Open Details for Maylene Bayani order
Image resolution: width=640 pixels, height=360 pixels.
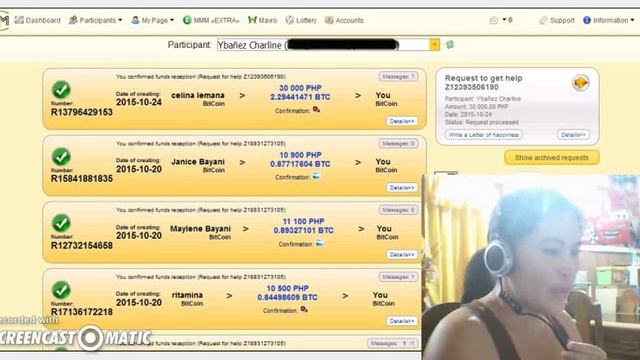(402, 255)
